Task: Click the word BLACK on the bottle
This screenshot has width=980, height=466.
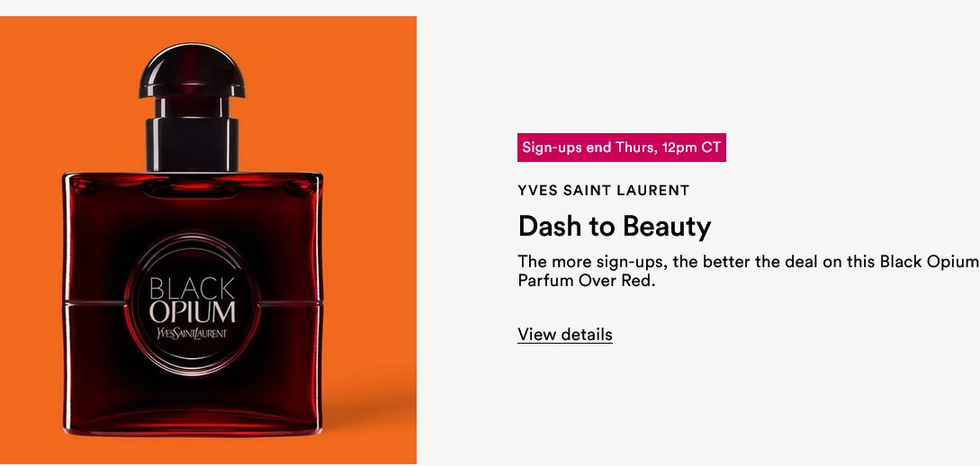Action: pos(193,288)
